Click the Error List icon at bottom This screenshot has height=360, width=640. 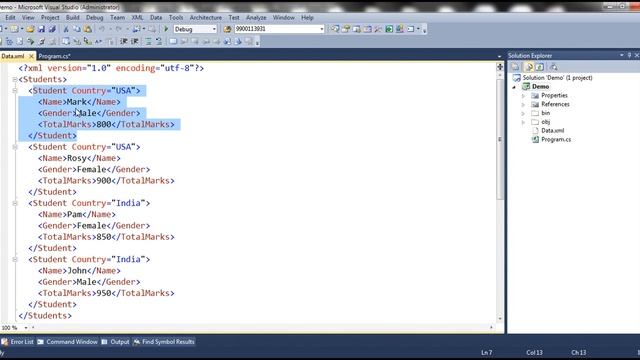(x=4, y=342)
